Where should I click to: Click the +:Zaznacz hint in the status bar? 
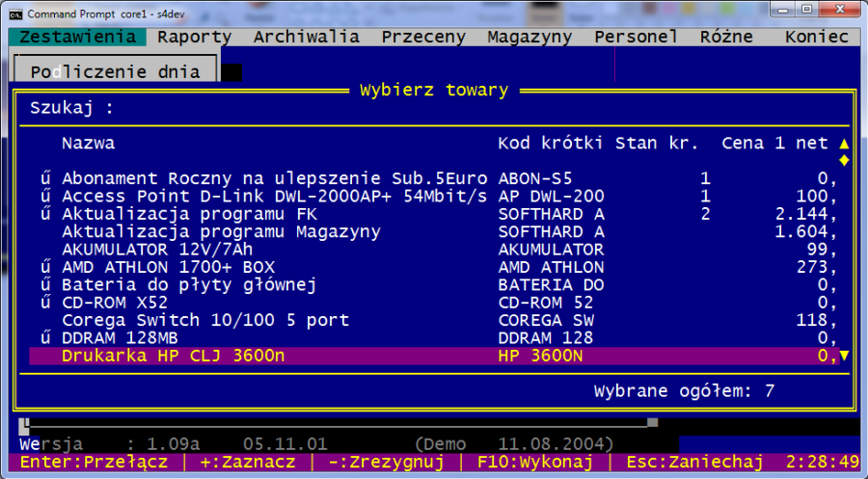click(x=248, y=462)
